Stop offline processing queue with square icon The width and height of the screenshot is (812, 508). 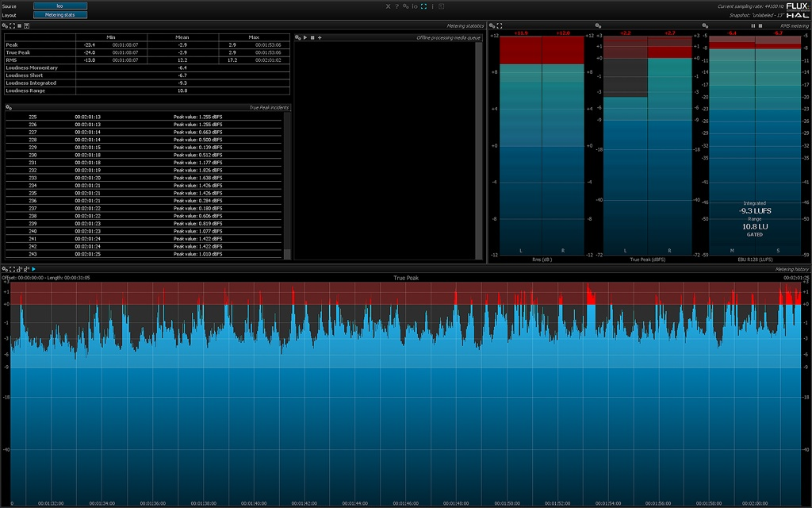click(x=312, y=37)
